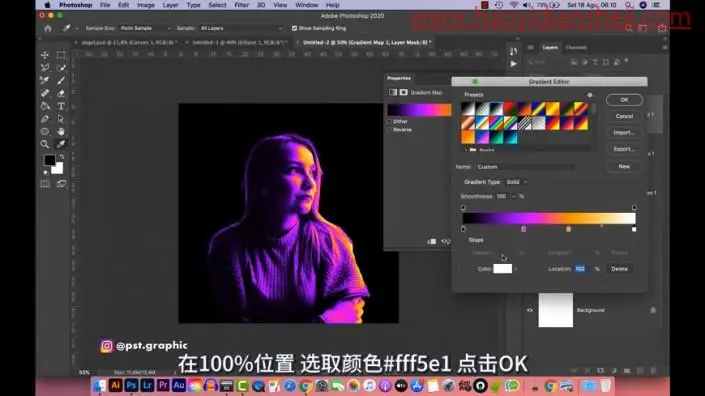Click the Background layer thumbnail

556,310
